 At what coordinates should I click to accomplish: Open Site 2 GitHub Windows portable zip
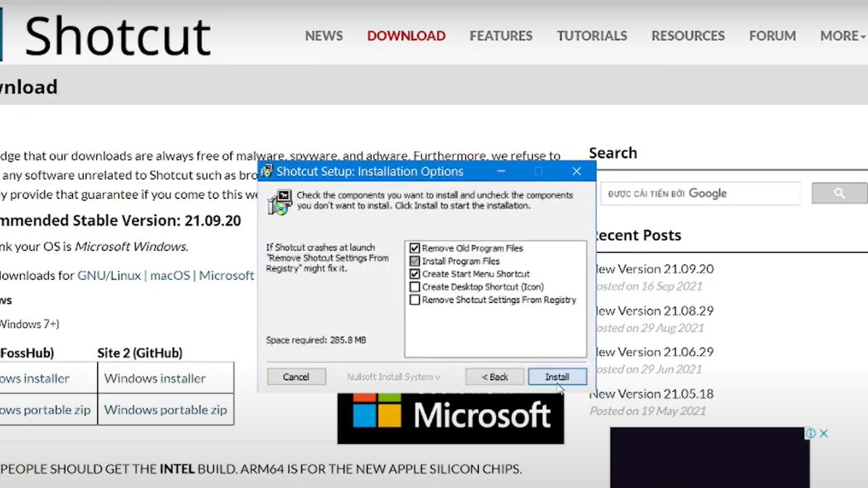(166, 410)
